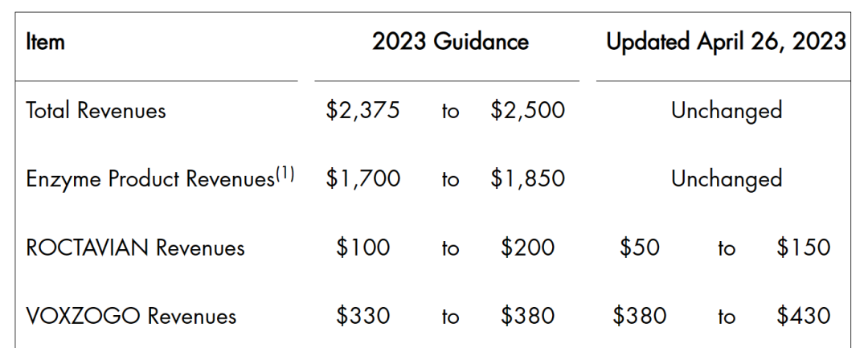Select the ROCTAVIAN Revenues row label
Image resolution: width=868 pixels, height=348 pixels.
[x=135, y=248]
